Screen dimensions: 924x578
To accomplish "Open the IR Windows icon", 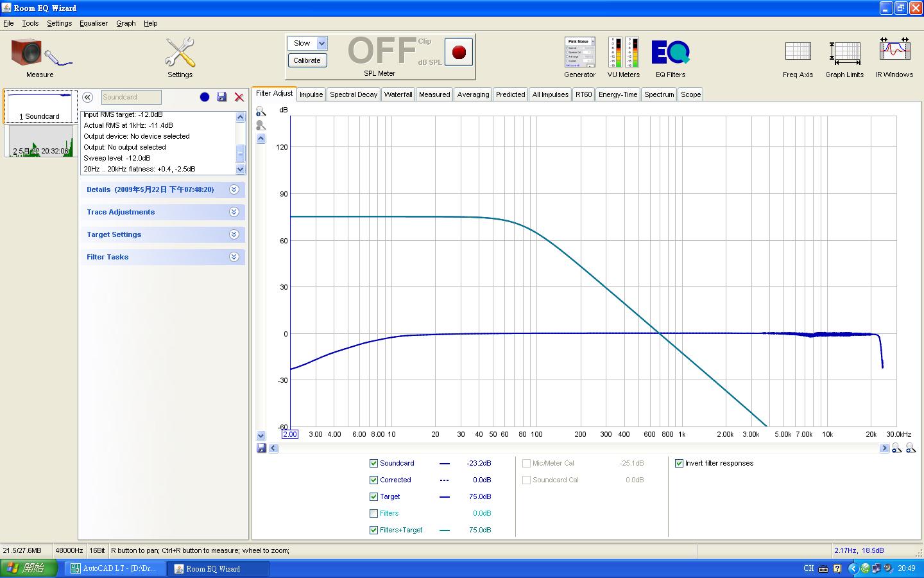I will pyautogui.click(x=894, y=50).
